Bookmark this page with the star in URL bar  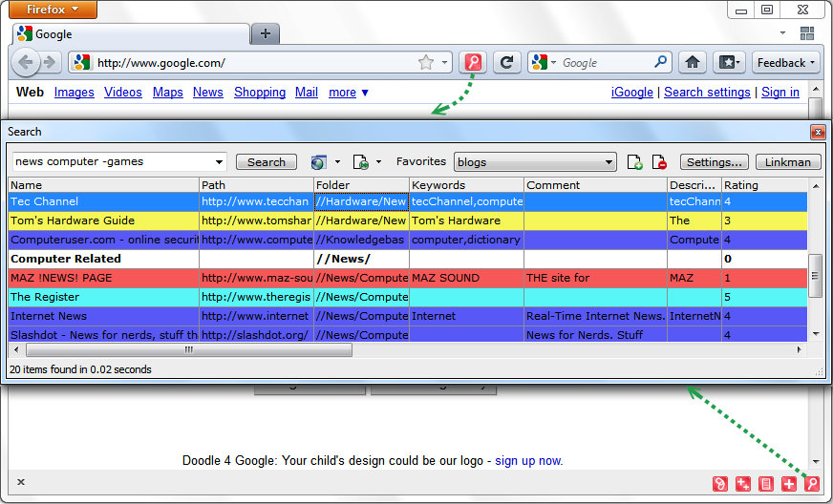[425, 63]
